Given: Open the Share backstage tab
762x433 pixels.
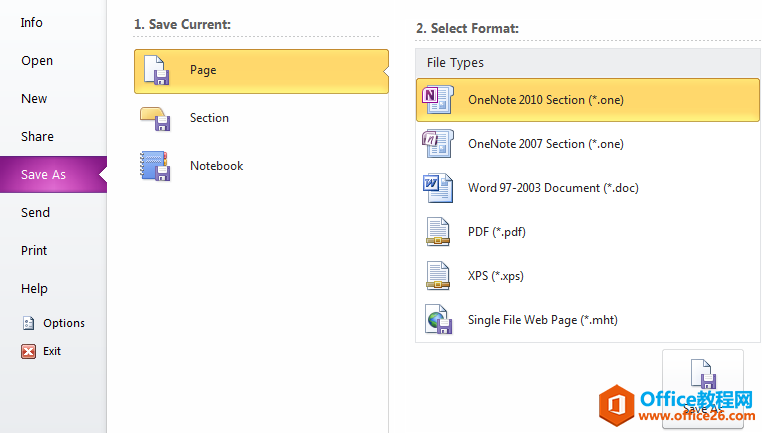Looking at the screenshot, I should (37, 136).
